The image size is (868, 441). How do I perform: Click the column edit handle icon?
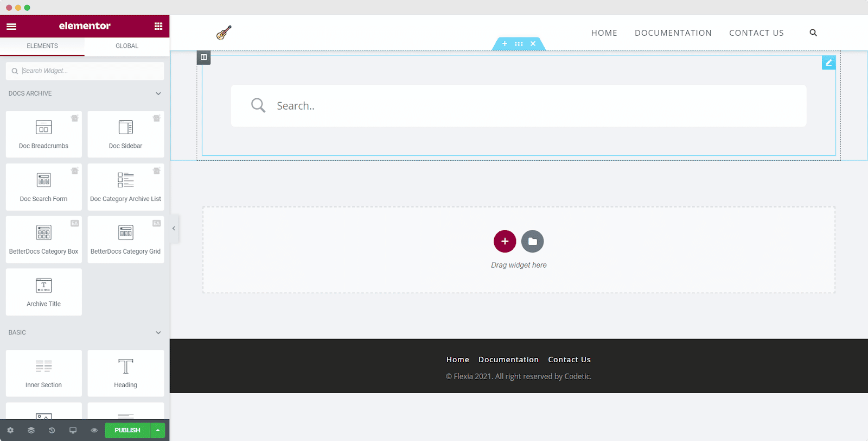point(203,57)
